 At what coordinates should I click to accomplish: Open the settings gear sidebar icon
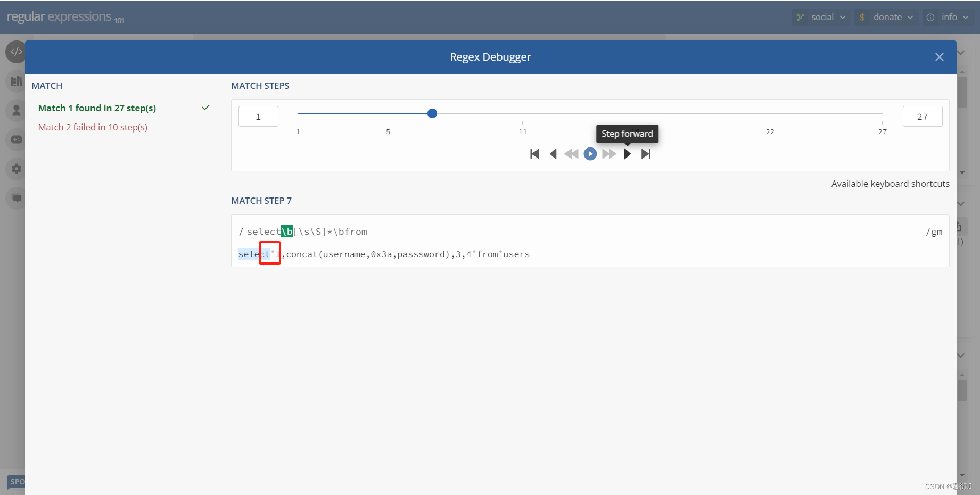pyautogui.click(x=17, y=169)
